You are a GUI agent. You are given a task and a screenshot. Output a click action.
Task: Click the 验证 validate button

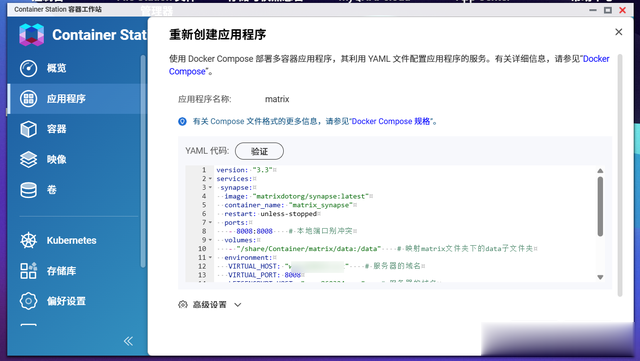pyautogui.click(x=259, y=151)
